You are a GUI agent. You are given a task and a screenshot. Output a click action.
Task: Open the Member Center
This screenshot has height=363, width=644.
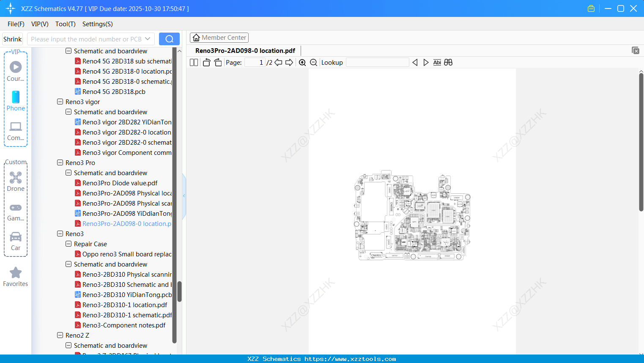219,38
